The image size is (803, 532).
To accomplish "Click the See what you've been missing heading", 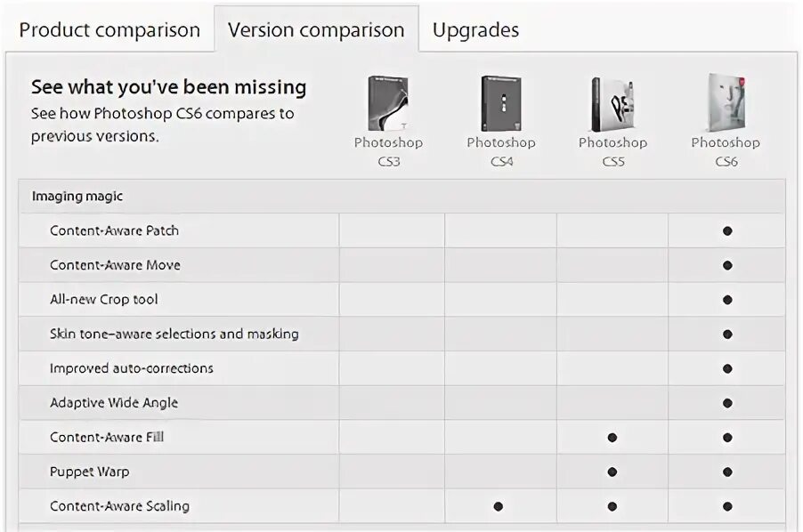I will pos(168,87).
